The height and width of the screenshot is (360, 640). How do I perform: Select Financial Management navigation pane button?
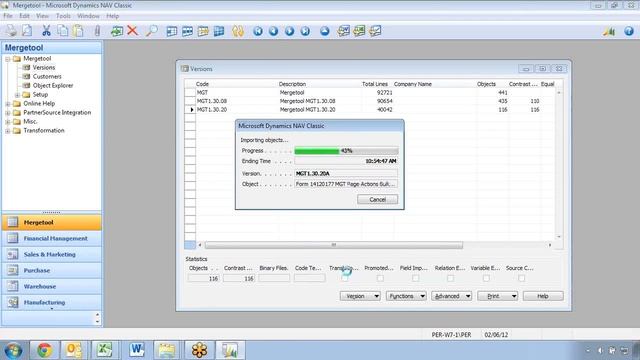pyautogui.click(x=52, y=238)
